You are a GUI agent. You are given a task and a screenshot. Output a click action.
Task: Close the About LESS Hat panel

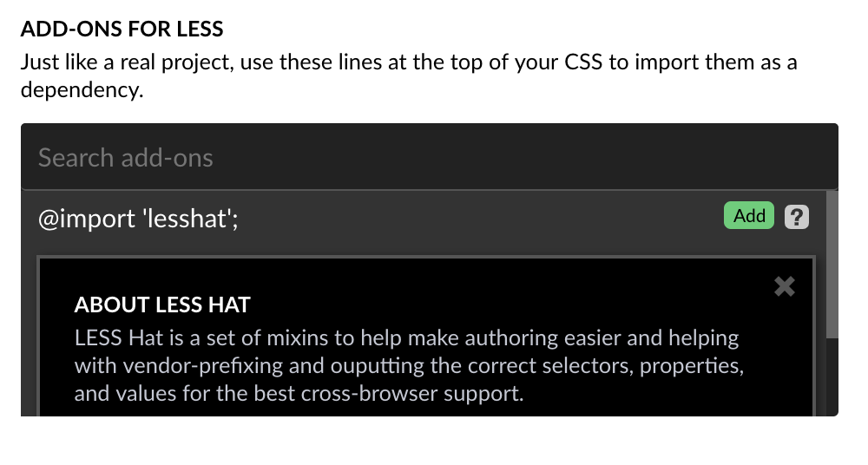pos(784,286)
